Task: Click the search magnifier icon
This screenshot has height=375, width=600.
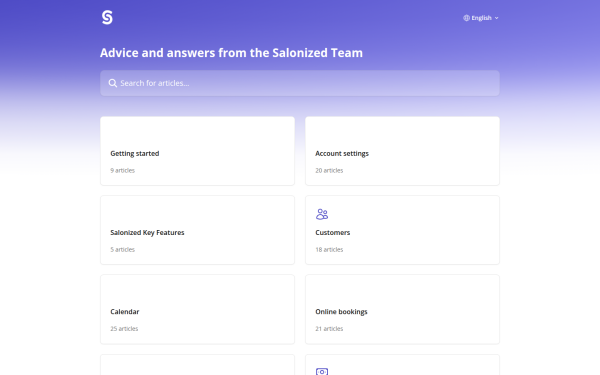Action: tap(112, 83)
